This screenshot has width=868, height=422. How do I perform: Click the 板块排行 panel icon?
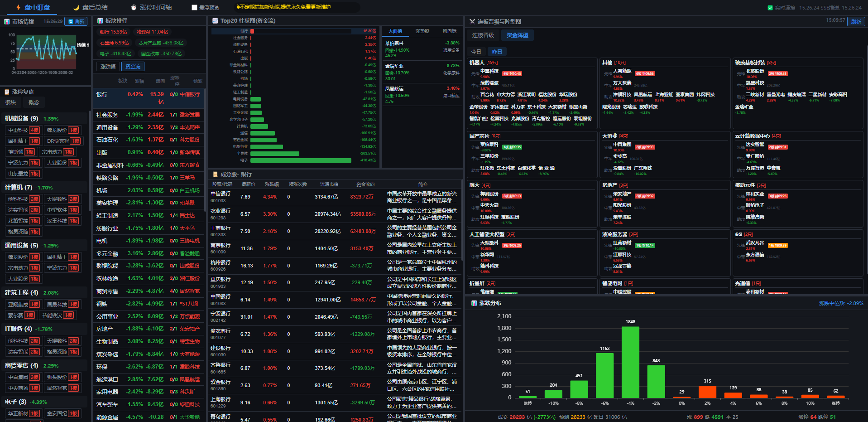coord(100,21)
